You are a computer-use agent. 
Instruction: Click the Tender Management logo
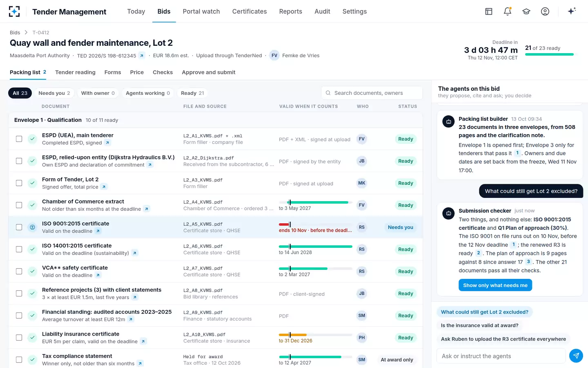[x=14, y=11]
